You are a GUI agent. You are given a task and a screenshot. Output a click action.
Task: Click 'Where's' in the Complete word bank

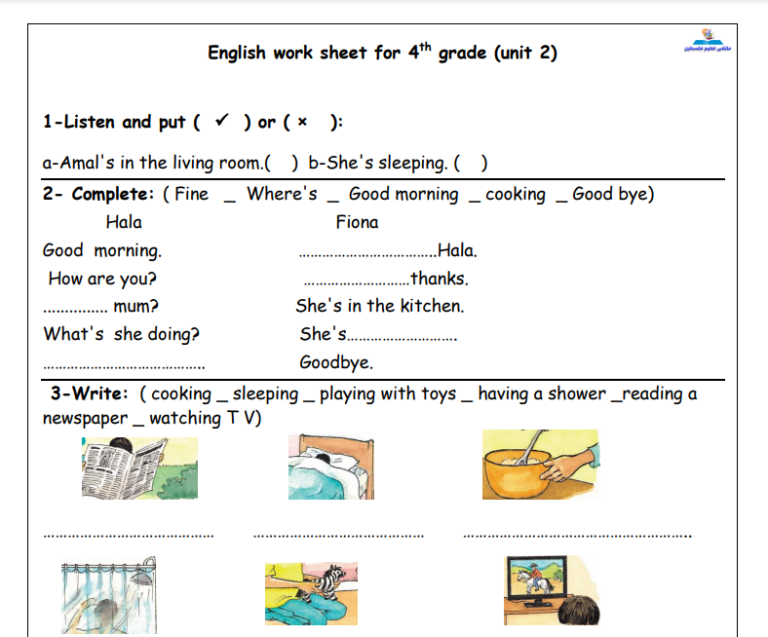[282, 194]
